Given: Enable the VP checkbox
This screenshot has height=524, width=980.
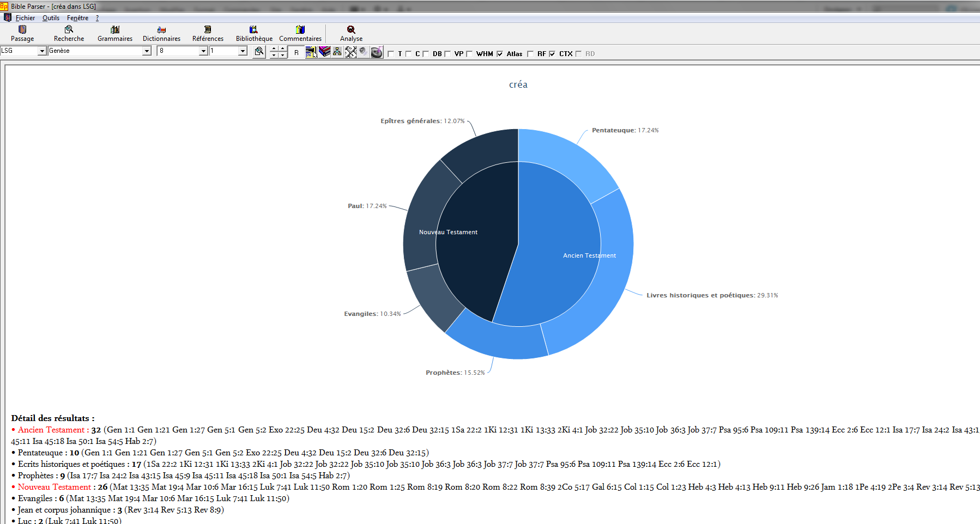Looking at the screenshot, I should point(447,54).
